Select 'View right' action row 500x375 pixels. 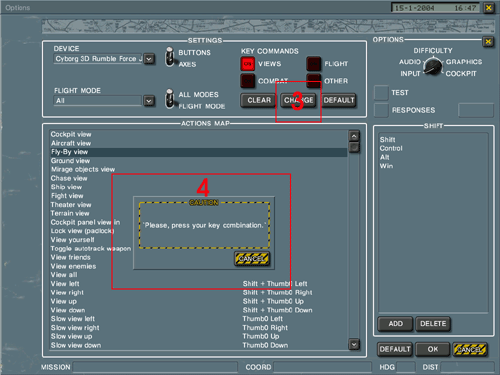pos(198,293)
